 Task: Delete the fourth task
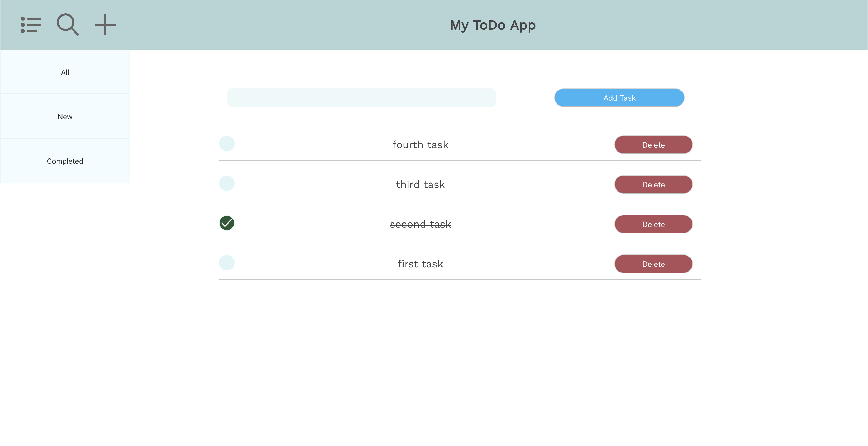(653, 144)
